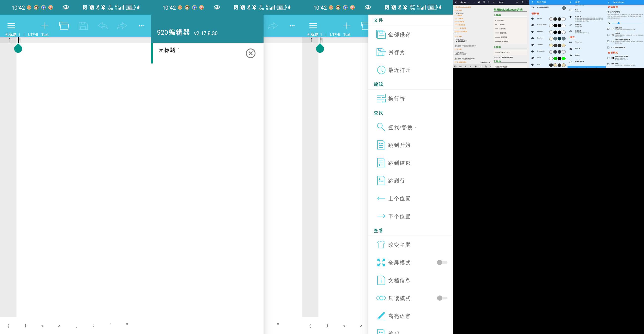The width and height of the screenshot is (644, 334).
Task: Select 跳到行 go-to-line entry
Action: 411,181
